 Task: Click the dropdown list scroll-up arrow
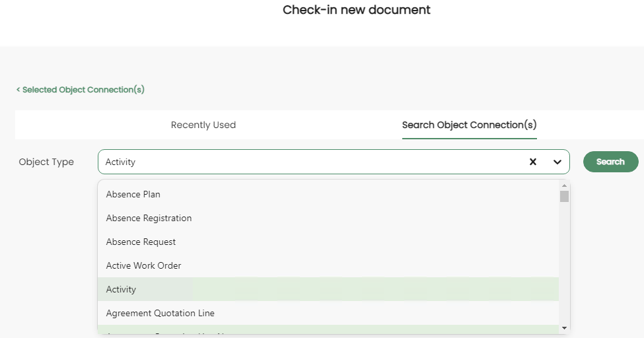pyautogui.click(x=564, y=186)
